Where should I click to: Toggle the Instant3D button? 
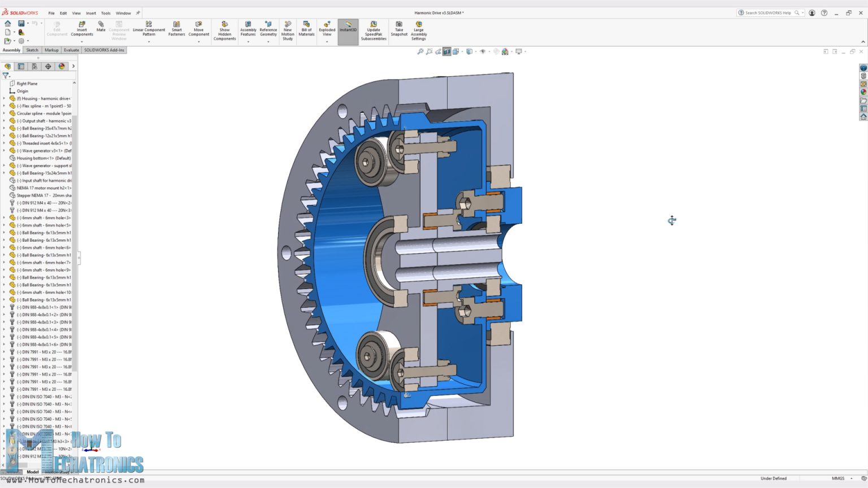coord(348,28)
